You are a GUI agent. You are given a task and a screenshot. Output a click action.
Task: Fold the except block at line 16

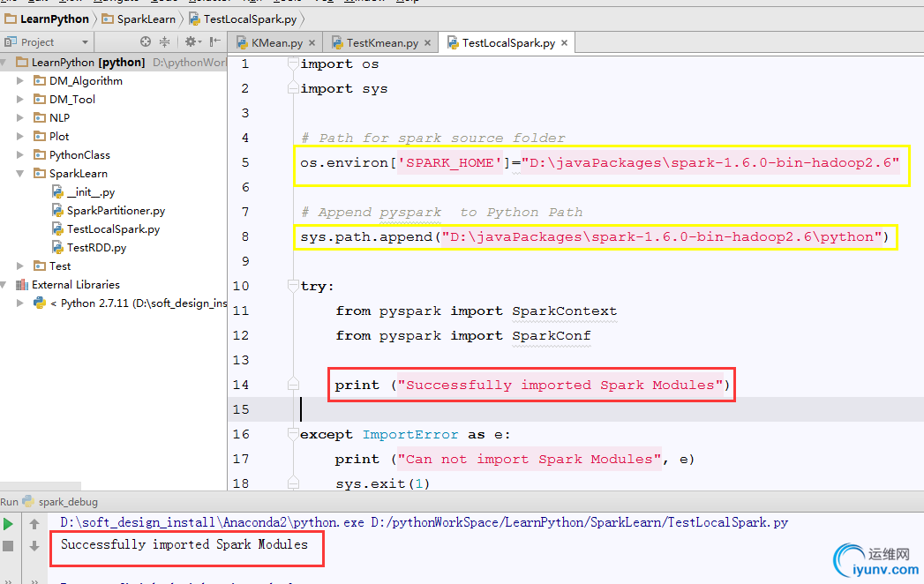click(293, 434)
